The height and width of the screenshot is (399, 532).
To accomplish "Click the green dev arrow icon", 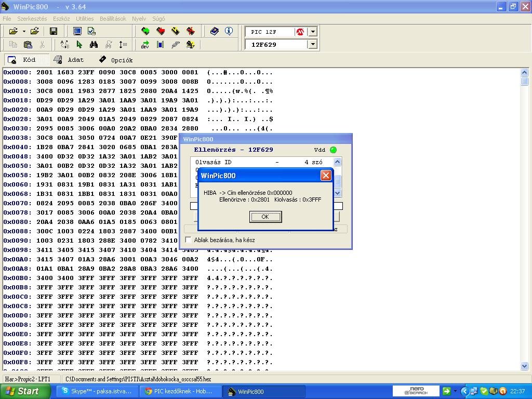I will click(x=145, y=45).
